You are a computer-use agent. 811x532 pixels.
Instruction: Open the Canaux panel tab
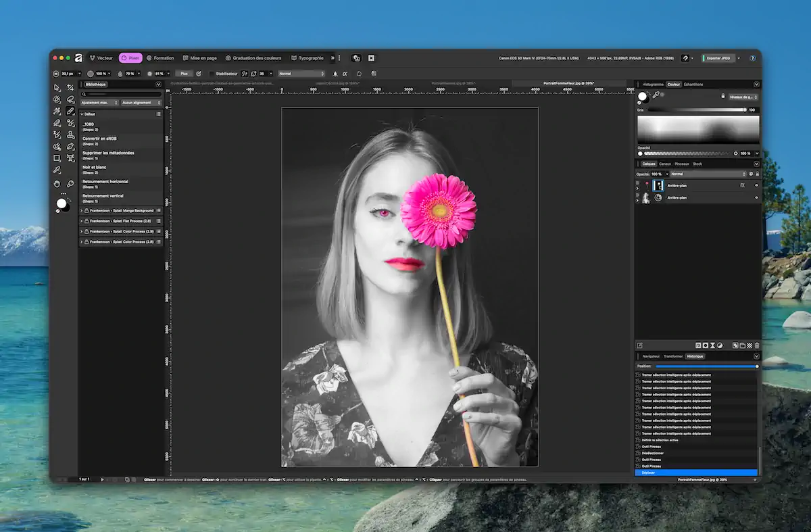[x=665, y=164]
